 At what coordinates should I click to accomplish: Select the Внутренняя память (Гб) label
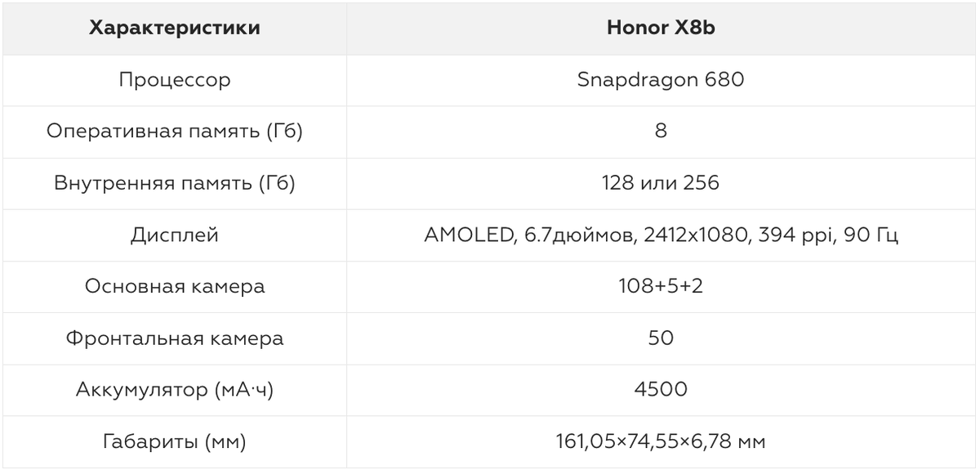click(174, 183)
